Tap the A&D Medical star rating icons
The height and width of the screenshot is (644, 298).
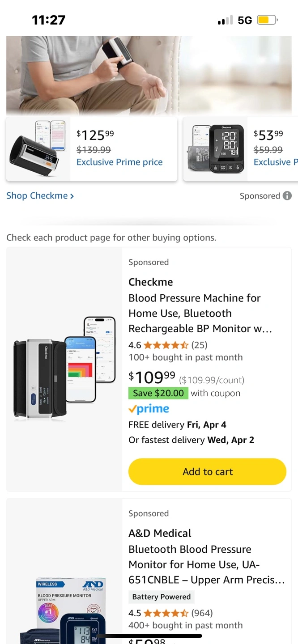point(166,613)
